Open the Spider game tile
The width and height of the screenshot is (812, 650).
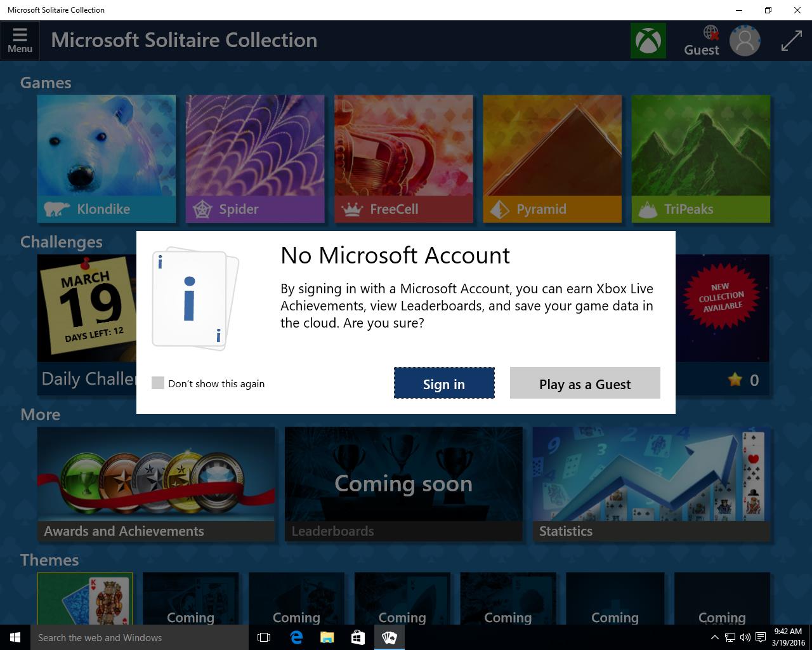[255, 159]
